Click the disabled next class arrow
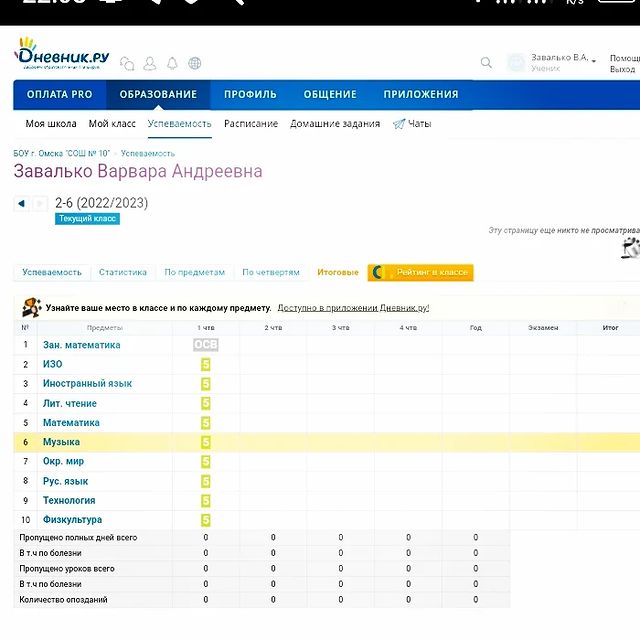 pos(40,203)
